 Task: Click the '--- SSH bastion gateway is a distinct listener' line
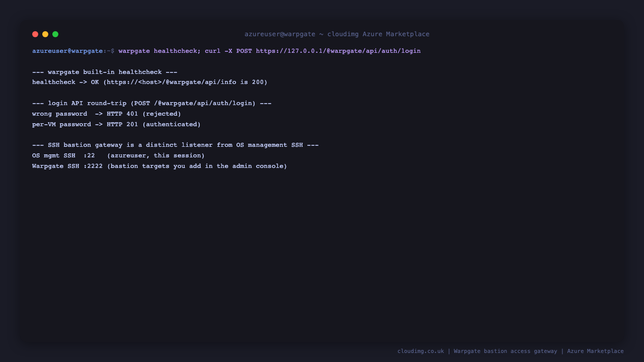(x=176, y=145)
